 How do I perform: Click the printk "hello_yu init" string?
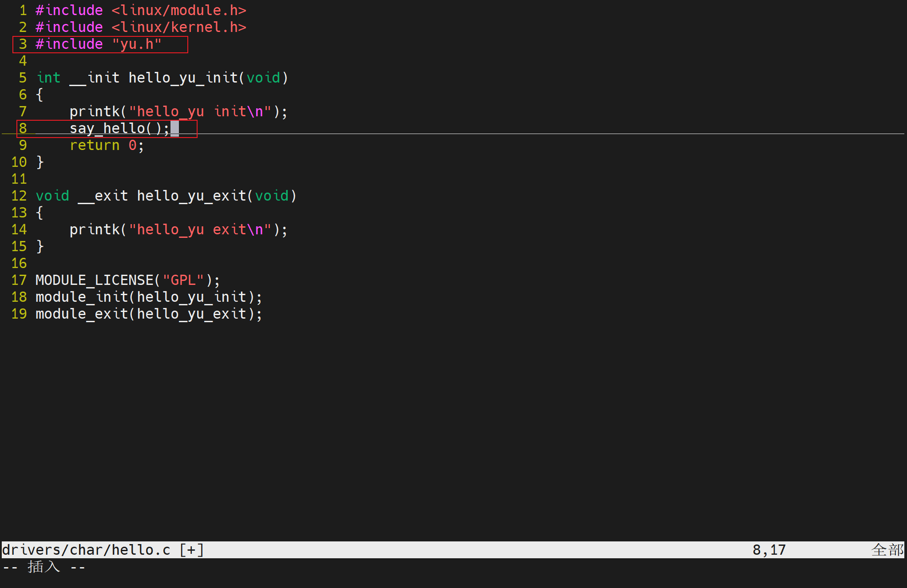pyautogui.click(x=199, y=112)
